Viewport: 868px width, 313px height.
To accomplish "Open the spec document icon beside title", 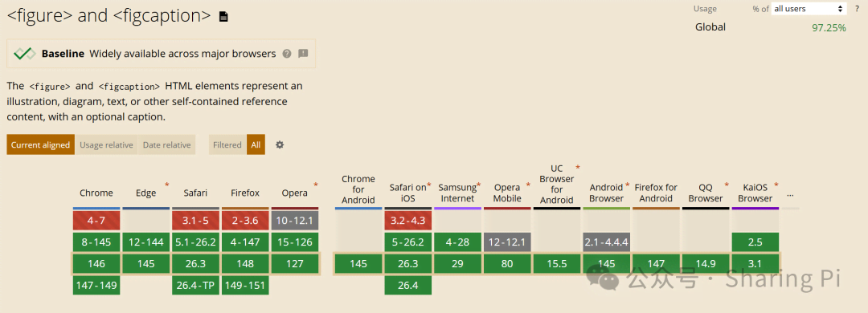I will (223, 17).
